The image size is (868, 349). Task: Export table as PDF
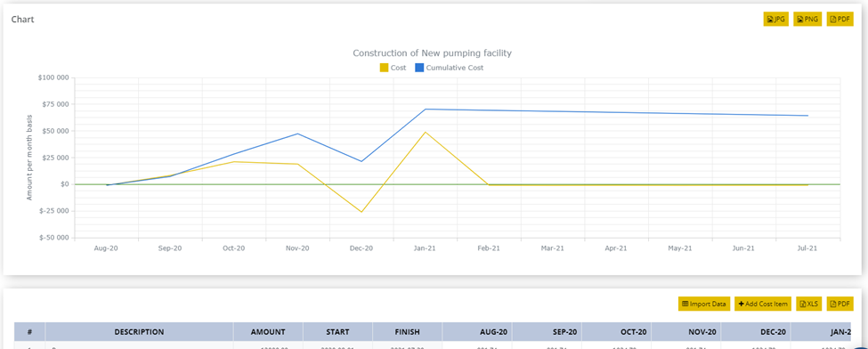pos(840,304)
